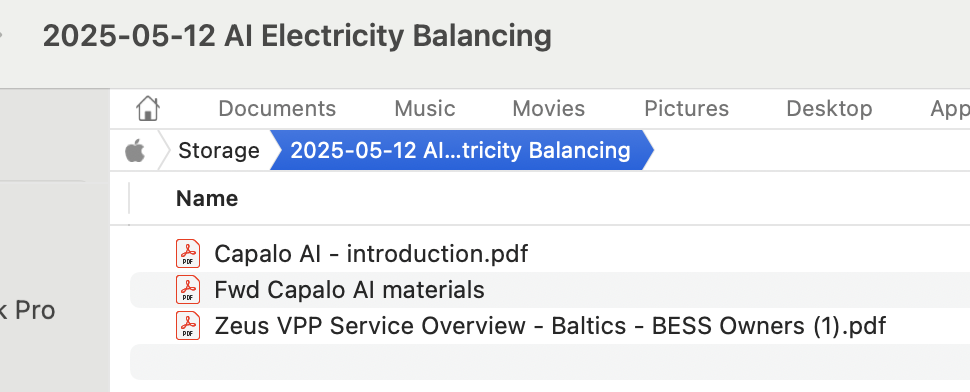Select the sidebar item ending in Pro
The image size is (970, 392).
[28, 310]
